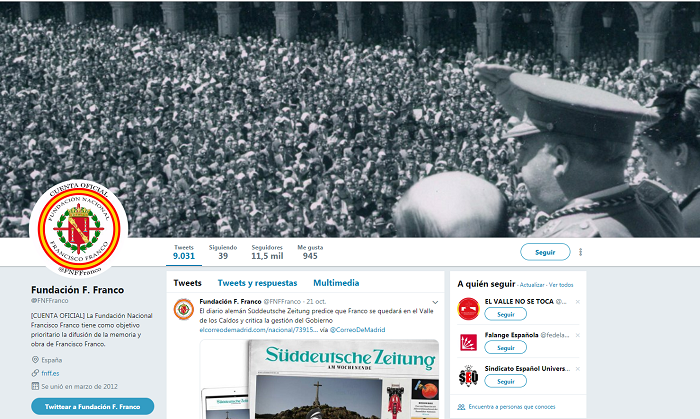This screenshot has height=419, width=700.
Task: Dismiss the Falange Española suggestion
Action: [578, 335]
